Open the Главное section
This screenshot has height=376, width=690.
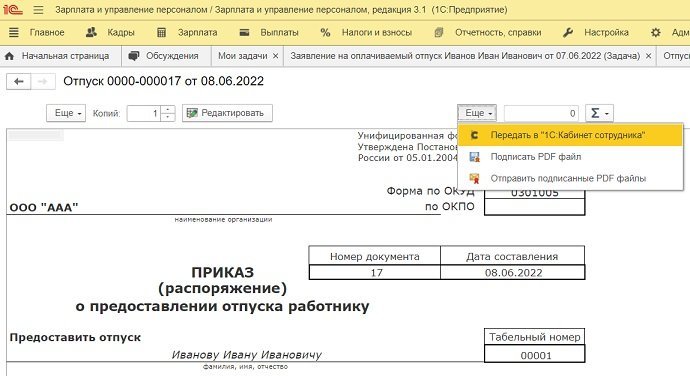pos(47,33)
